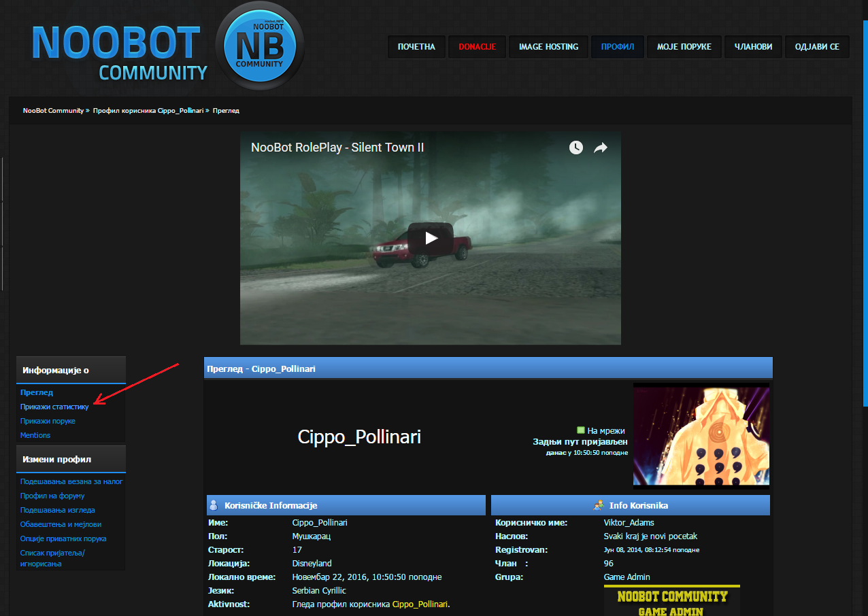
Task: Play the NooBot RolePlay video
Action: coord(430,238)
